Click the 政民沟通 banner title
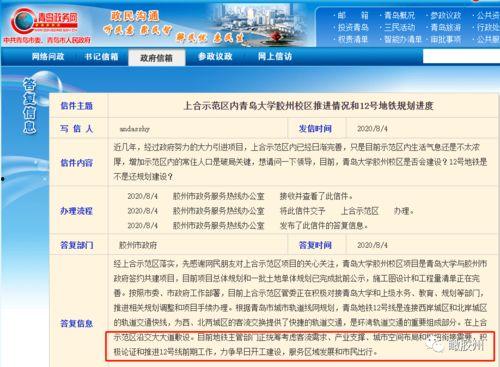 135,16
